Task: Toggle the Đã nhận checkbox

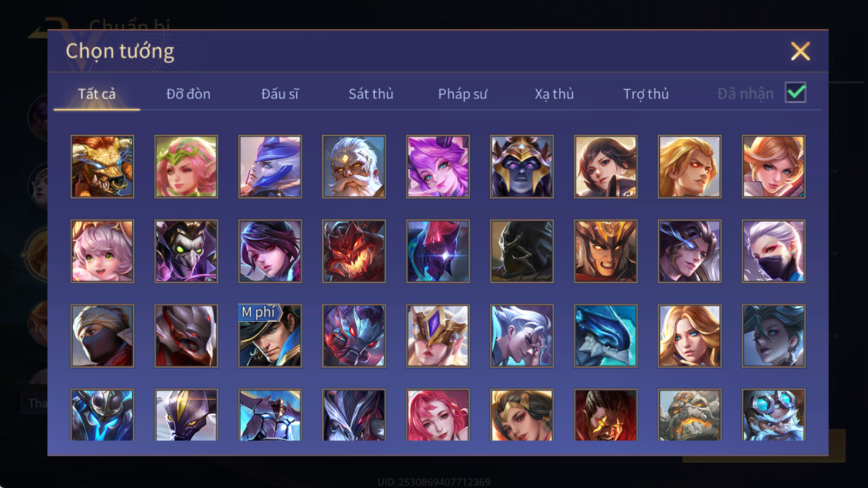Action: [x=795, y=93]
